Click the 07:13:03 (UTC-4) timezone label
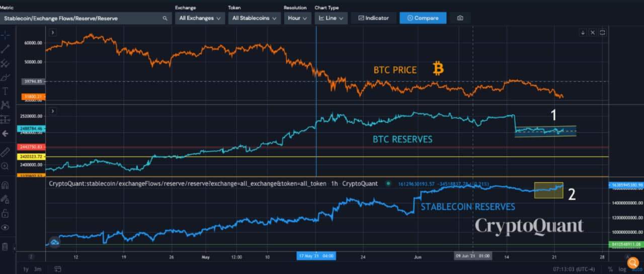 click(x=575, y=269)
